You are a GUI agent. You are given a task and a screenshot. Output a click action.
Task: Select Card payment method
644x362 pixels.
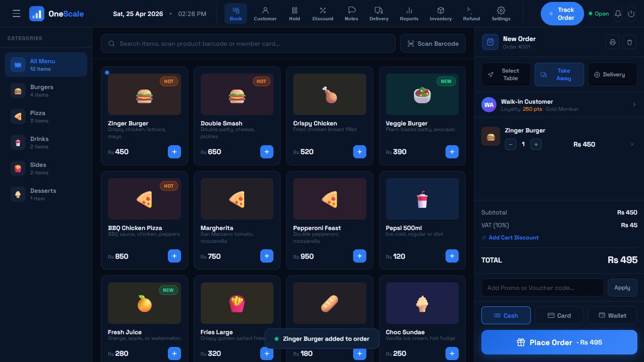559,315
